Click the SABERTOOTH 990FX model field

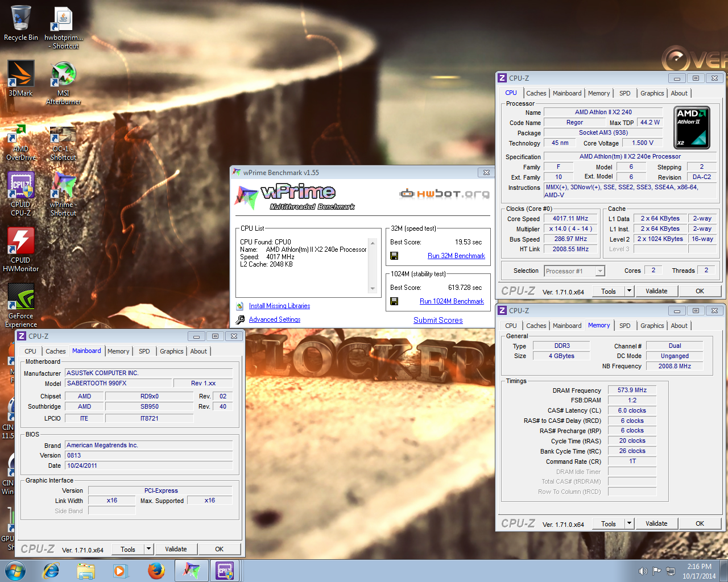pos(118,383)
